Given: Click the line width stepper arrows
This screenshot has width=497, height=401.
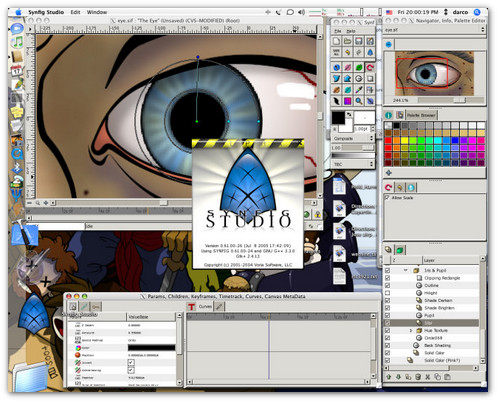Looking at the screenshot, I should [373, 129].
